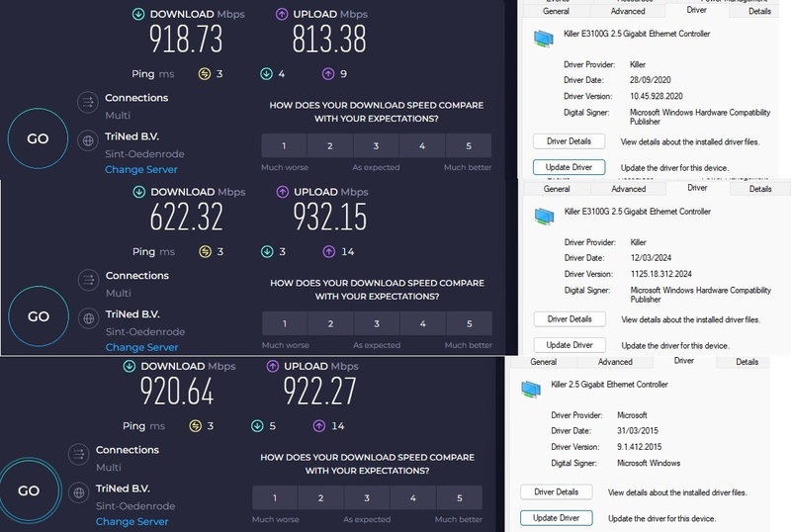Select the 922.27 upload speed value
Screen dimensions: 791x532
click(x=319, y=392)
